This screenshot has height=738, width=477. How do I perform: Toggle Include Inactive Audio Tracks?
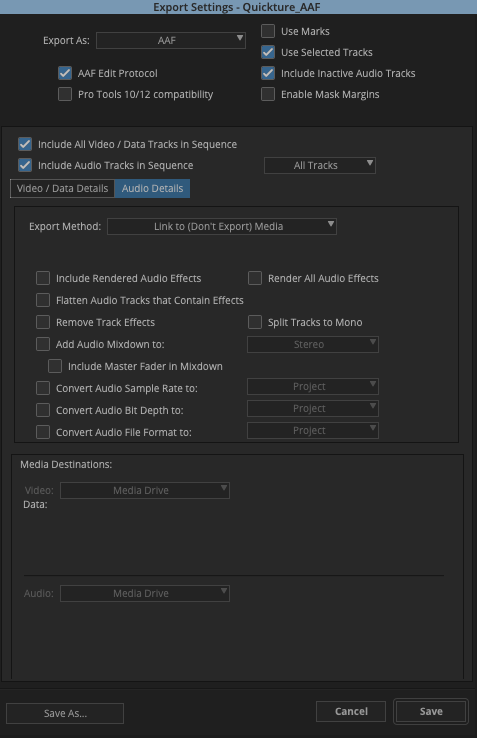pyautogui.click(x=268, y=73)
